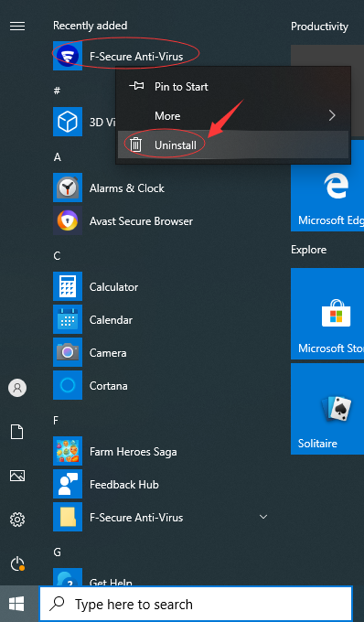Click the F-Secure Anti-Virus shield icon under Recently added
Screen dimensions: 364x622
point(68,56)
